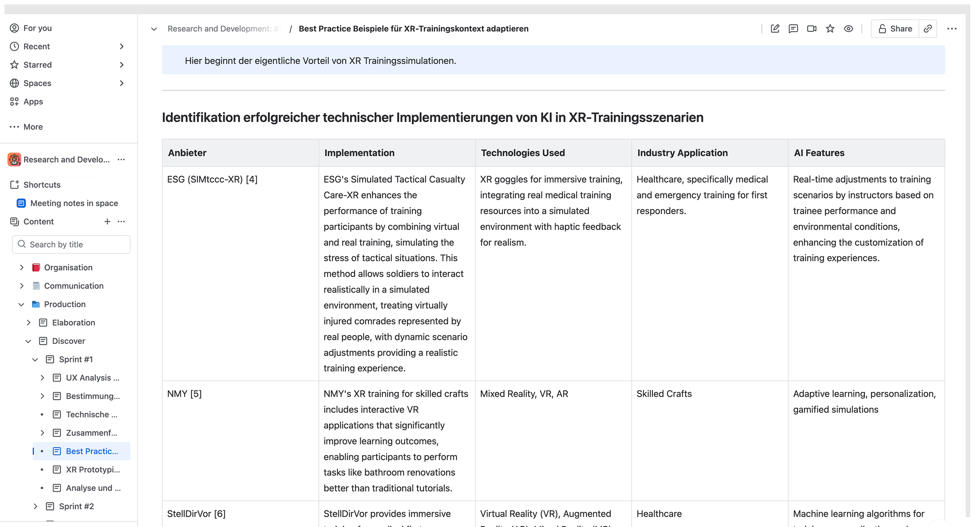The width and height of the screenshot is (980, 527).
Task: Click the Content section heading
Action: click(x=39, y=221)
